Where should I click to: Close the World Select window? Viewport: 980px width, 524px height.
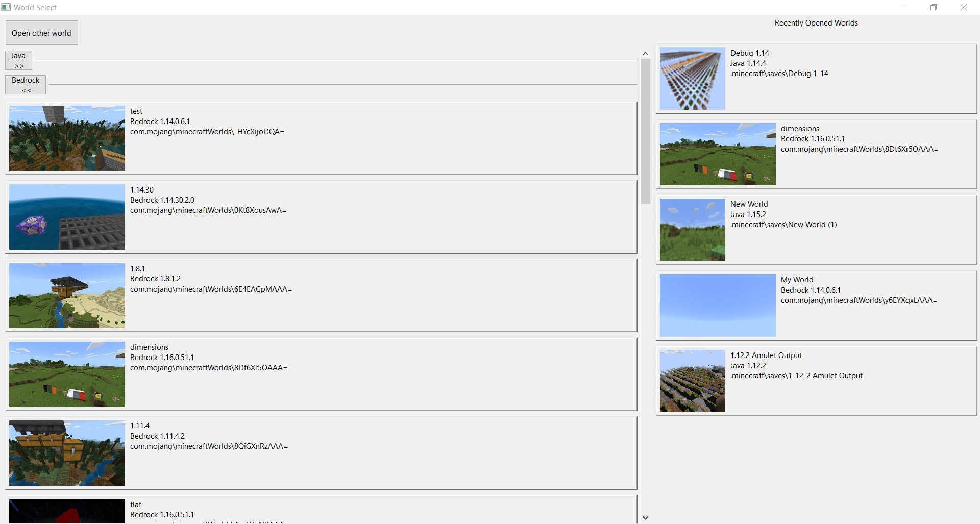(964, 7)
